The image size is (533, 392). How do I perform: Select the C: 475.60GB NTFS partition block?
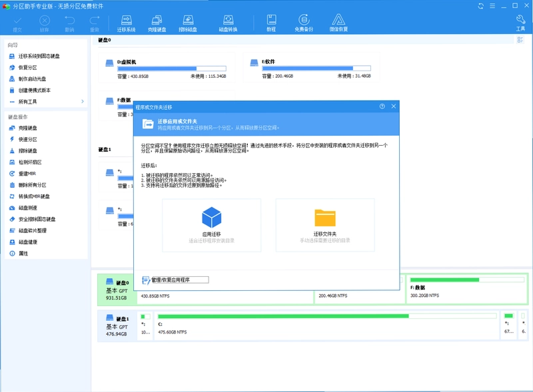point(327,325)
